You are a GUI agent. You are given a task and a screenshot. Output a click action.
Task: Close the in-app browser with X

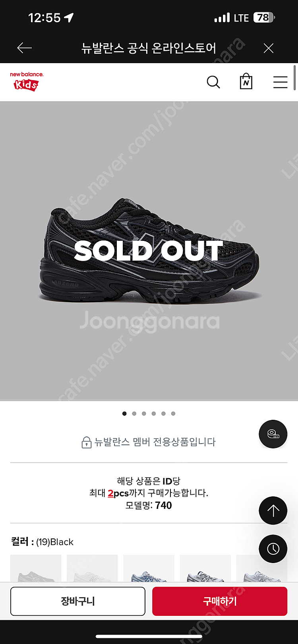coord(269,48)
